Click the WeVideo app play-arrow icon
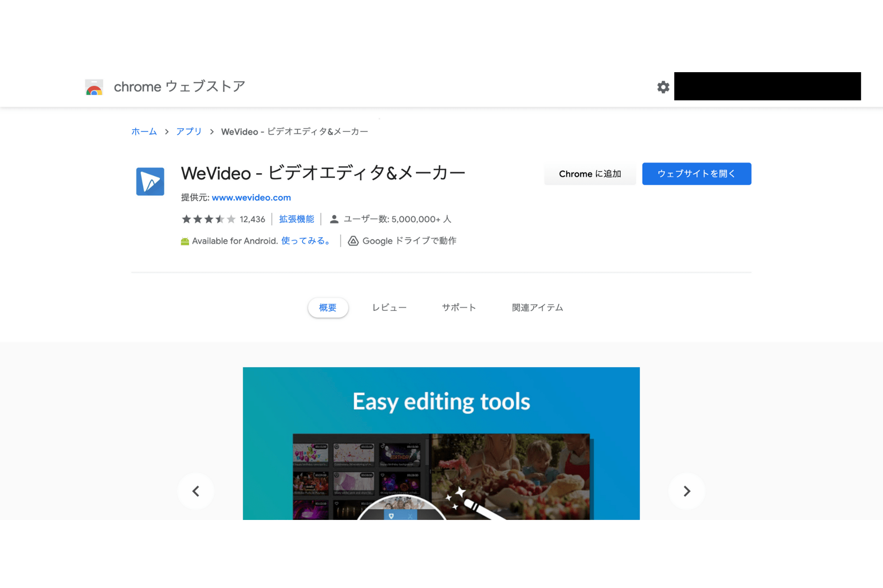Image resolution: width=883 pixels, height=588 pixels. pyautogui.click(x=150, y=181)
